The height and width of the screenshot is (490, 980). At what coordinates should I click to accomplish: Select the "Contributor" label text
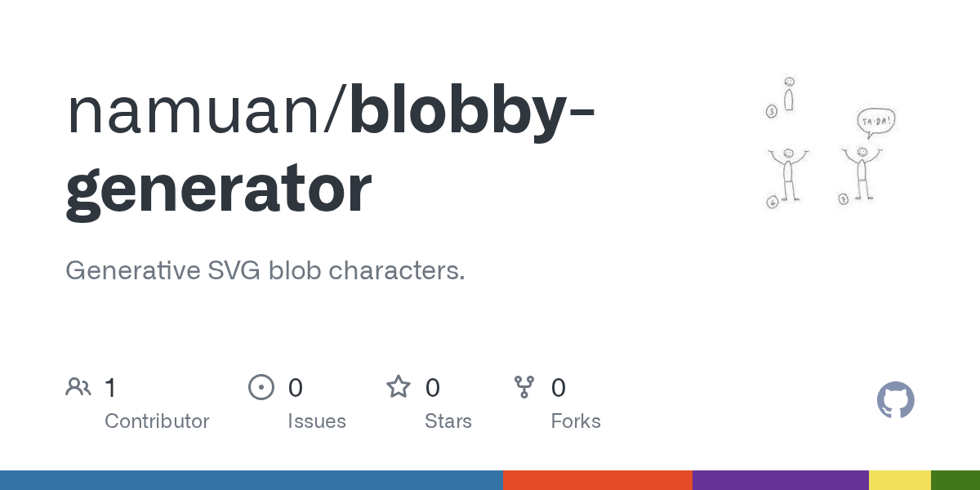[x=157, y=421]
